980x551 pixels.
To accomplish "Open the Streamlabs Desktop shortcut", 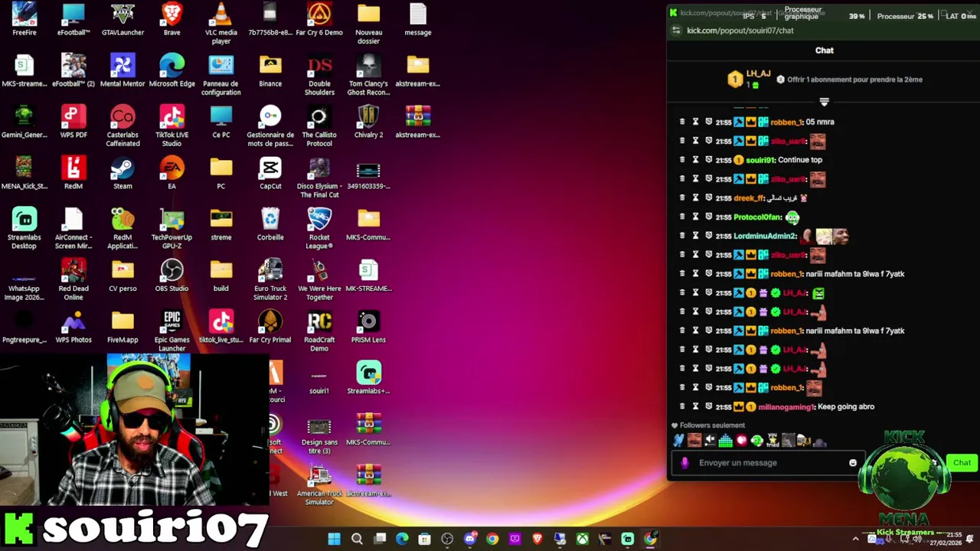I will (24, 228).
